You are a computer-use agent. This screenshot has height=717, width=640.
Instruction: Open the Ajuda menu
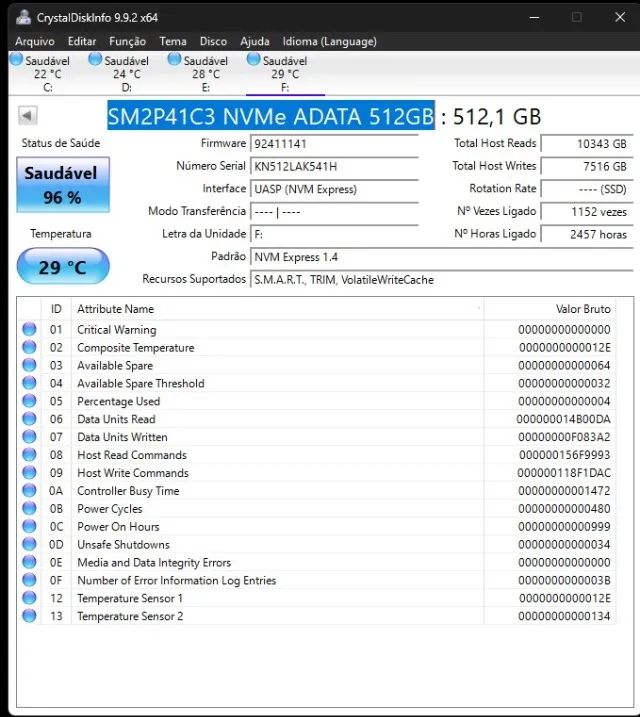[x=255, y=42]
